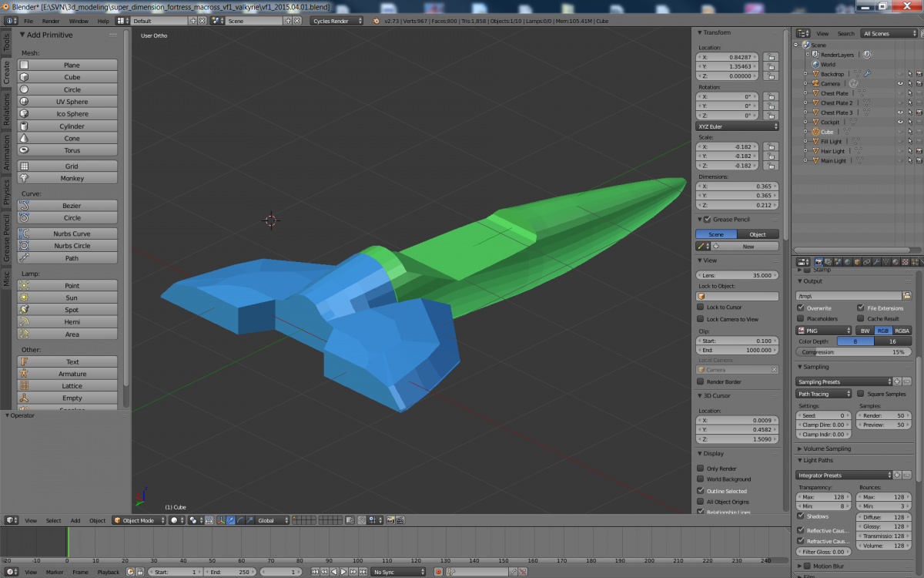924x578 pixels.
Task: Enable the Cache Result checkbox
Action: (861, 318)
